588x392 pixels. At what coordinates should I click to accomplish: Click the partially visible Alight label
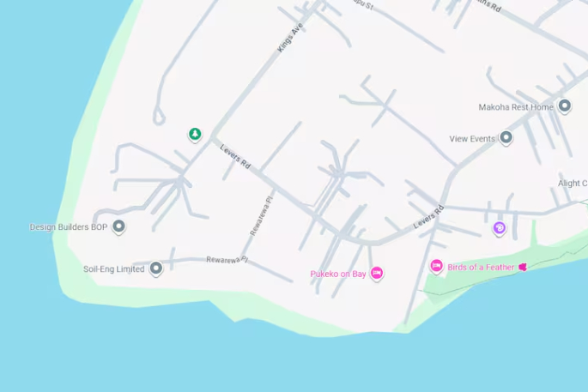[573, 184]
